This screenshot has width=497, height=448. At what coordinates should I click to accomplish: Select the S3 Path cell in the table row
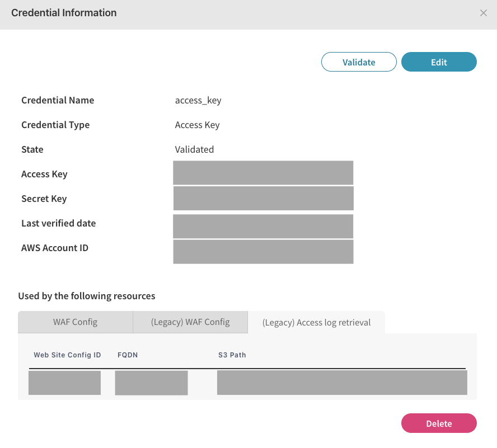(x=342, y=383)
